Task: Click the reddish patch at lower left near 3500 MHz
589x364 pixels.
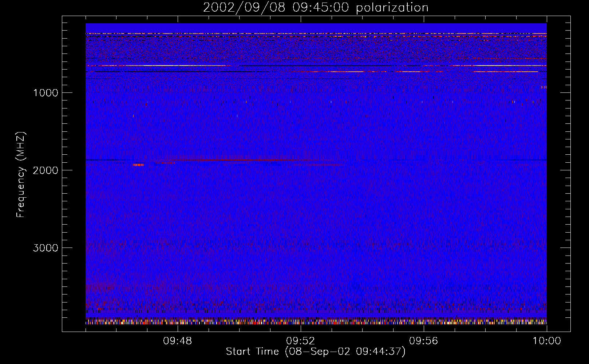Action: (x=100, y=287)
